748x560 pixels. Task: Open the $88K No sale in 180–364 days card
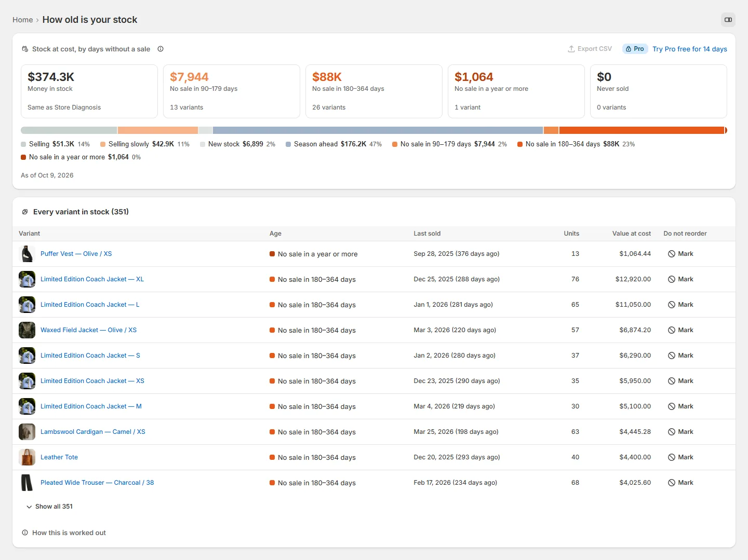point(374,91)
